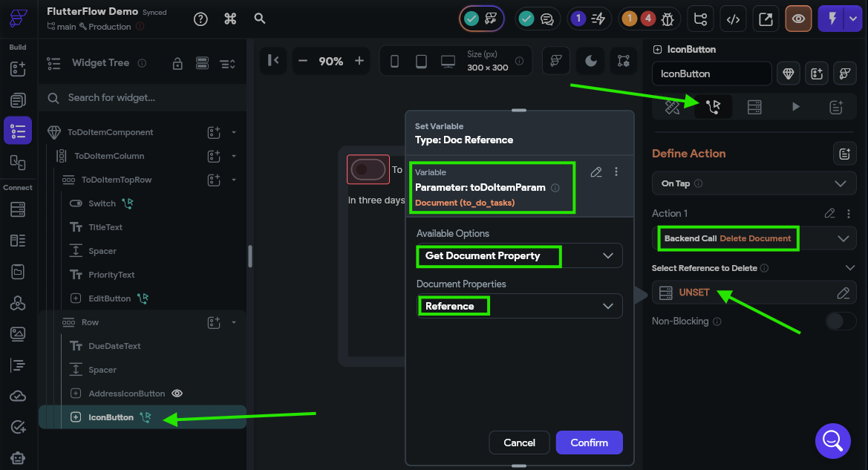The height and width of the screenshot is (470, 868).
Task: Select tablet device preview icon
Action: [421, 61]
